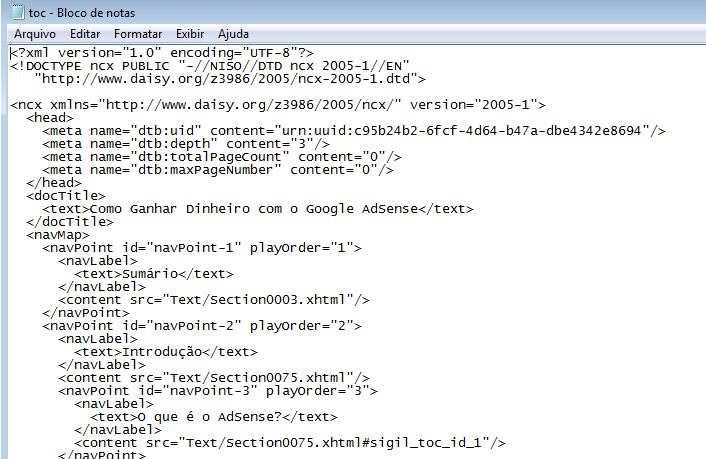Click the Notepad icon in the title bar
Screen dimensions: 706x459
17,12
